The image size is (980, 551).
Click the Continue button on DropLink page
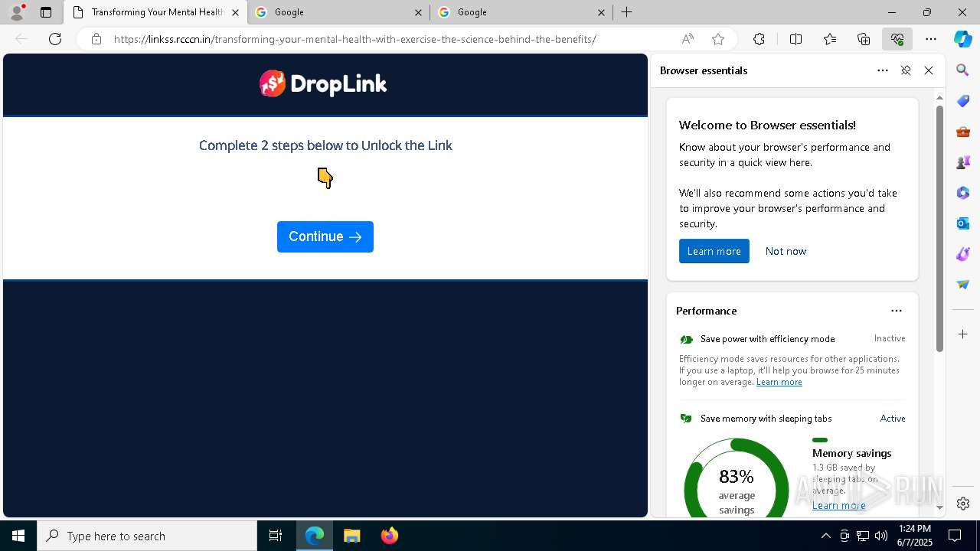click(325, 236)
